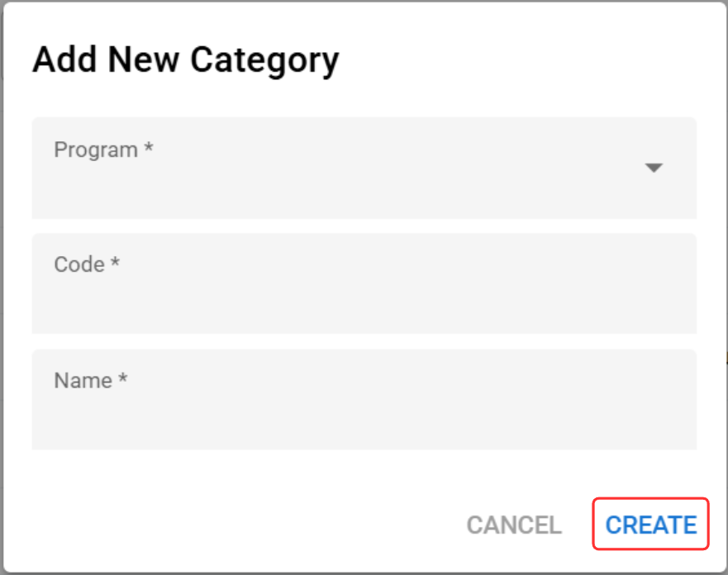Click the Program dropdown arrow icon
728x575 pixels.
click(654, 168)
